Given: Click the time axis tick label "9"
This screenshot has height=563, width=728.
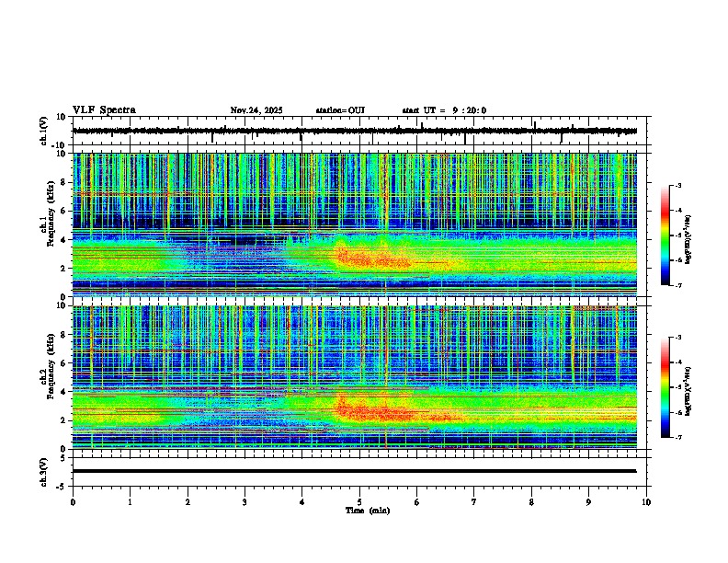Looking at the screenshot, I should (x=588, y=502).
